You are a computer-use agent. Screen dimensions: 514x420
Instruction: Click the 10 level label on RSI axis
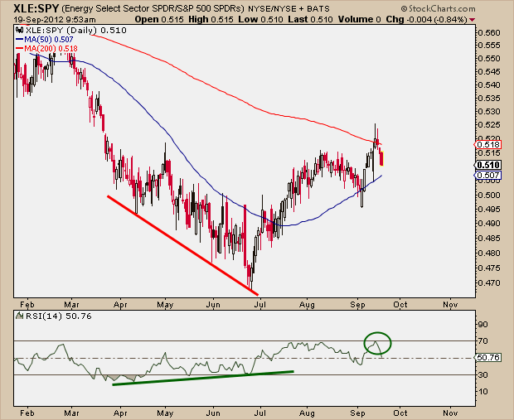tap(482, 391)
